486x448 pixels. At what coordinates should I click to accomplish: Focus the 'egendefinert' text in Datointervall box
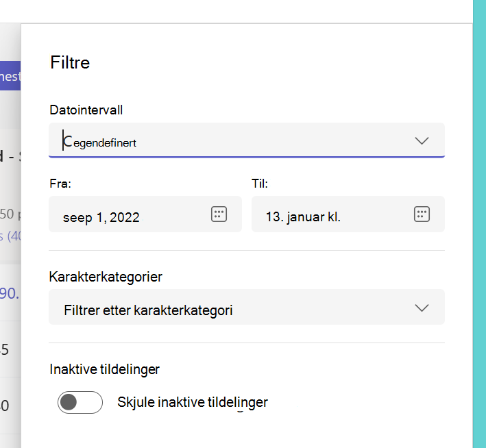(x=105, y=143)
